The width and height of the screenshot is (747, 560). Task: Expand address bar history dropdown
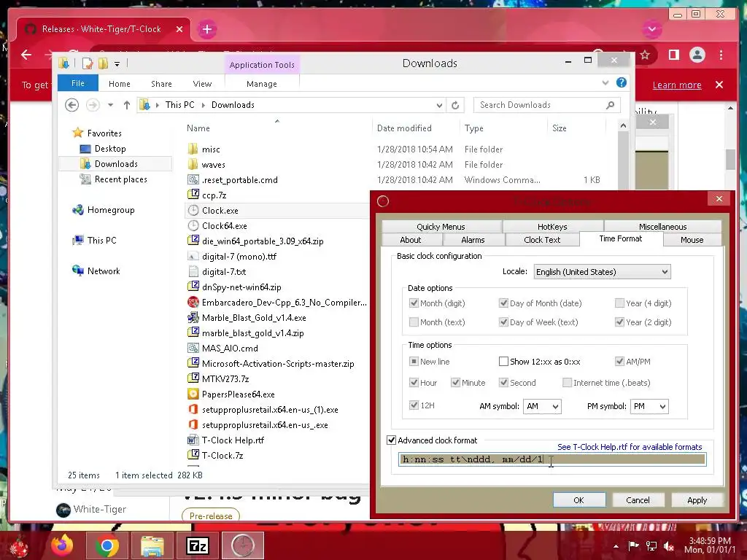[x=439, y=105]
